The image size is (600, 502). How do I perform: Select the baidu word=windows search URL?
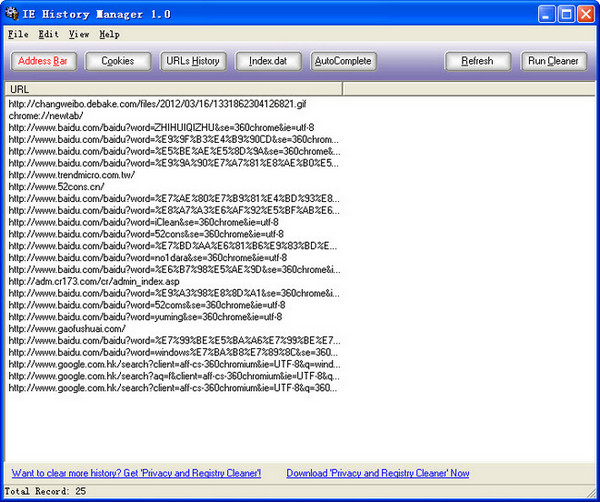(173, 352)
